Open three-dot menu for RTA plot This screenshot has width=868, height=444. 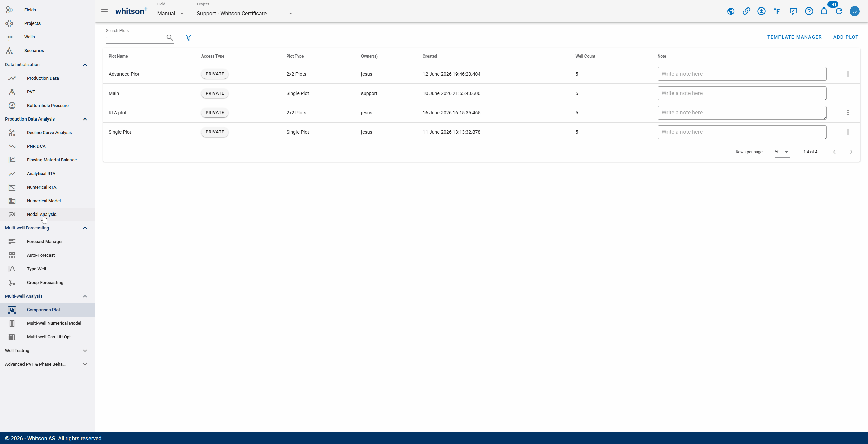(848, 113)
